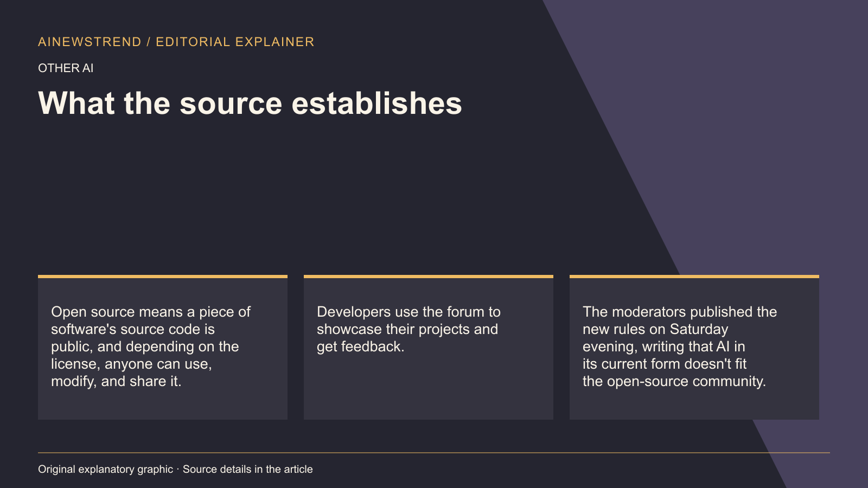Screen dimensions: 868x488
Task: Click the 'What the source establishes' headline
Action: (250, 103)
